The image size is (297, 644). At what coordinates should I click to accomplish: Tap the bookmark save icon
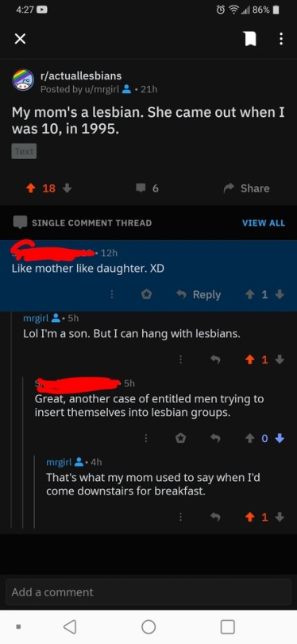pyautogui.click(x=249, y=39)
